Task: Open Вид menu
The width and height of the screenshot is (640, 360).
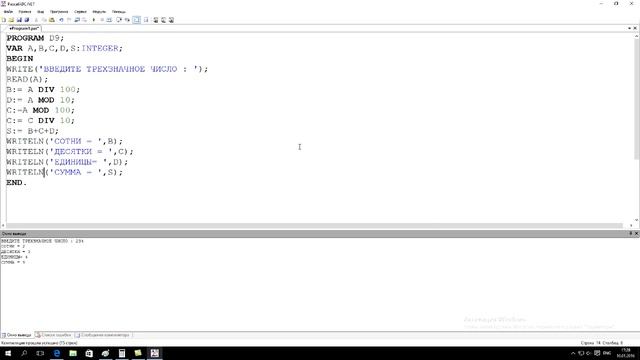Action: pyautogui.click(x=40, y=12)
